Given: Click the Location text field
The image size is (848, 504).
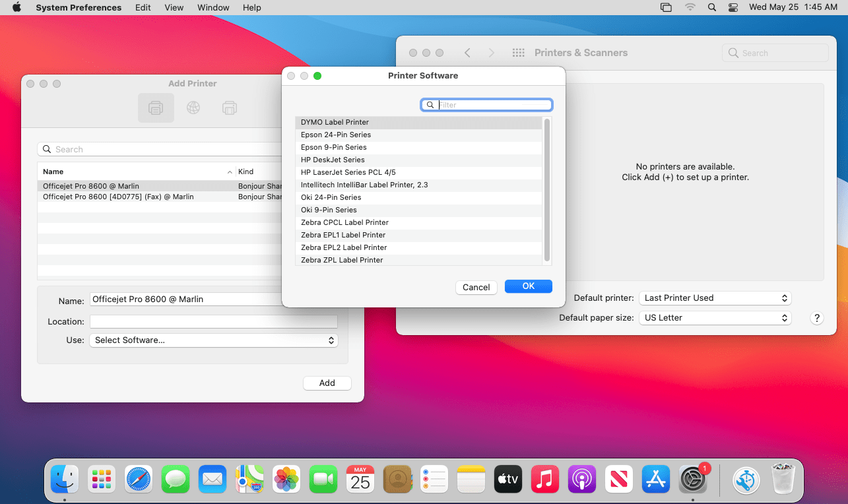Looking at the screenshot, I should point(214,322).
